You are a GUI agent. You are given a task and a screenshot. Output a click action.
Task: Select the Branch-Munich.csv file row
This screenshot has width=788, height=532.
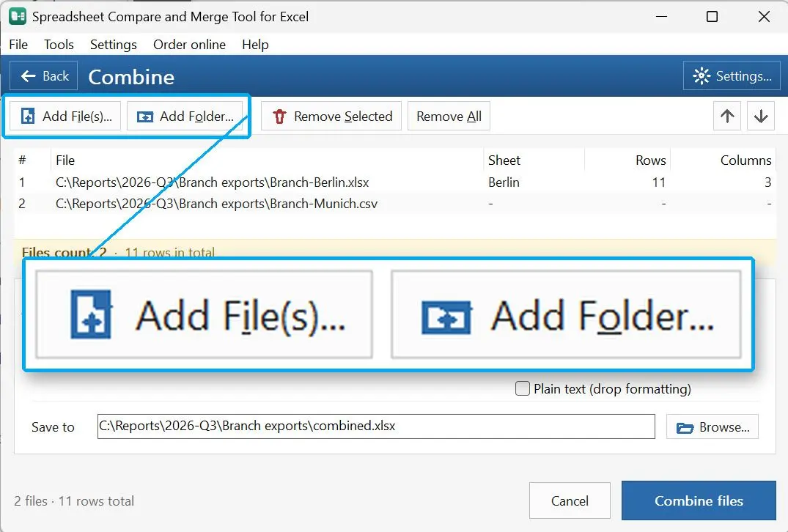point(395,204)
